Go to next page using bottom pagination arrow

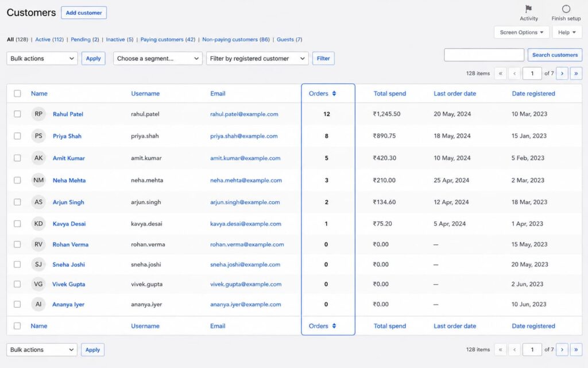pos(562,350)
